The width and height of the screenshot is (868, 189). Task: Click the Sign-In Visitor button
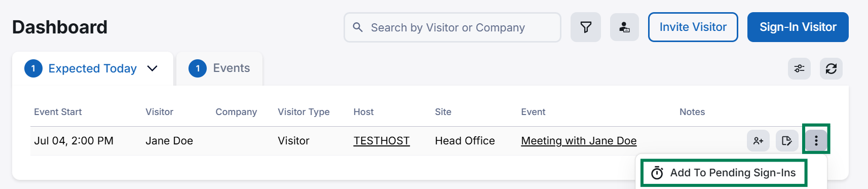pyautogui.click(x=798, y=27)
